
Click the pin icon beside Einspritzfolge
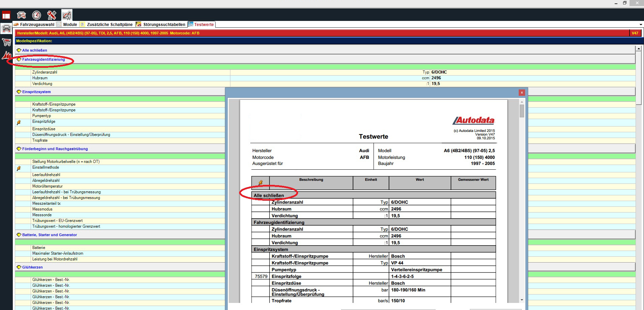pyautogui.click(x=19, y=122)
